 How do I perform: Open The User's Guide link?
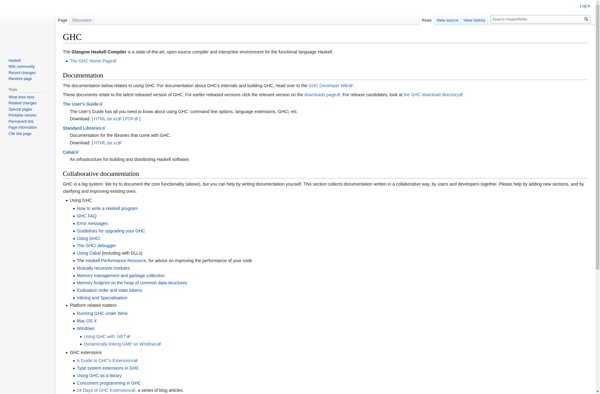click(82, 104)
